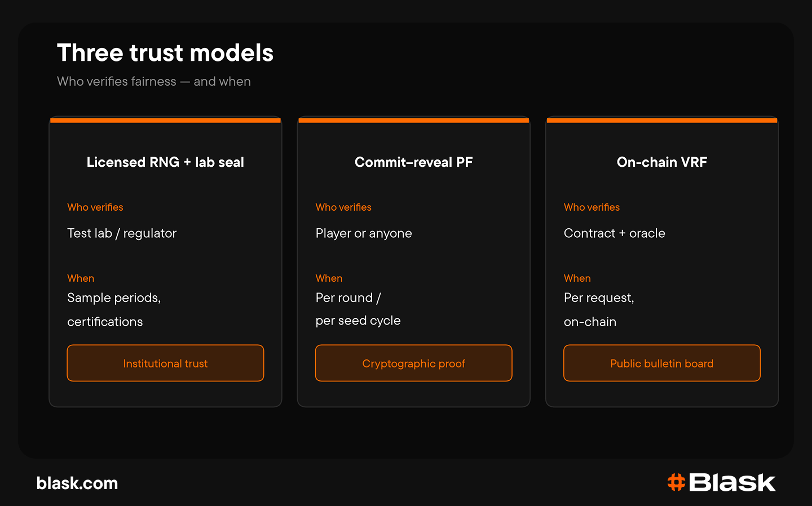
Task: Click the Public bulletin board button
Action: tap(662, 363)
